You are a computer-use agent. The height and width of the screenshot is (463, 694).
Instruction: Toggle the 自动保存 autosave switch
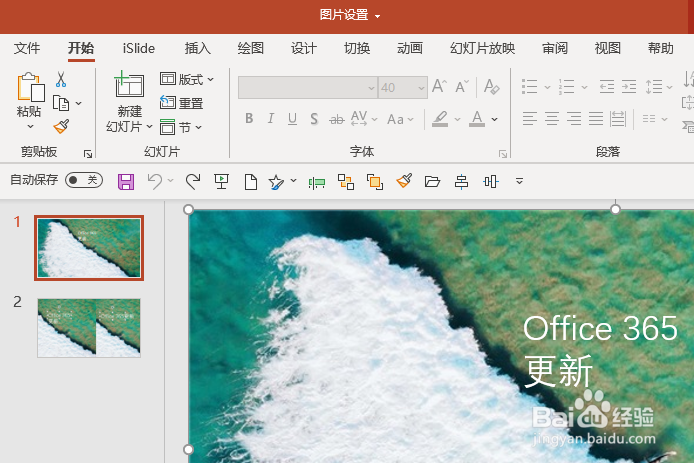tap(84, 180)
